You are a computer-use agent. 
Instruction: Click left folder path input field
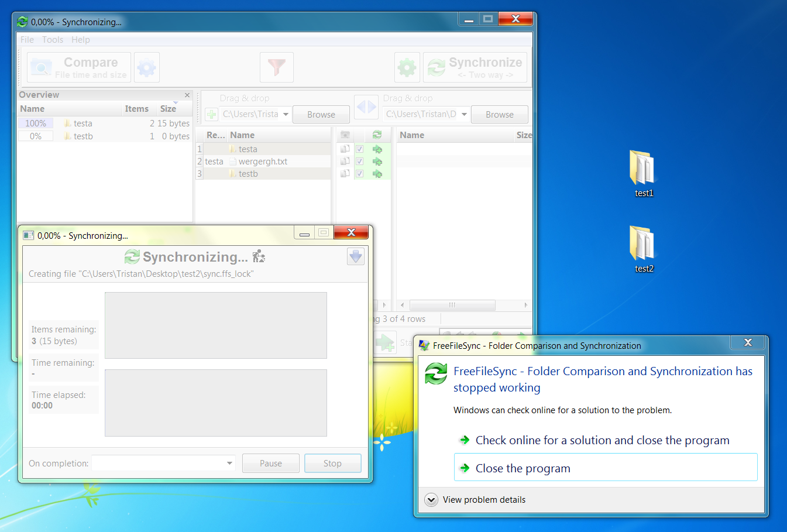tap(250, 114)
